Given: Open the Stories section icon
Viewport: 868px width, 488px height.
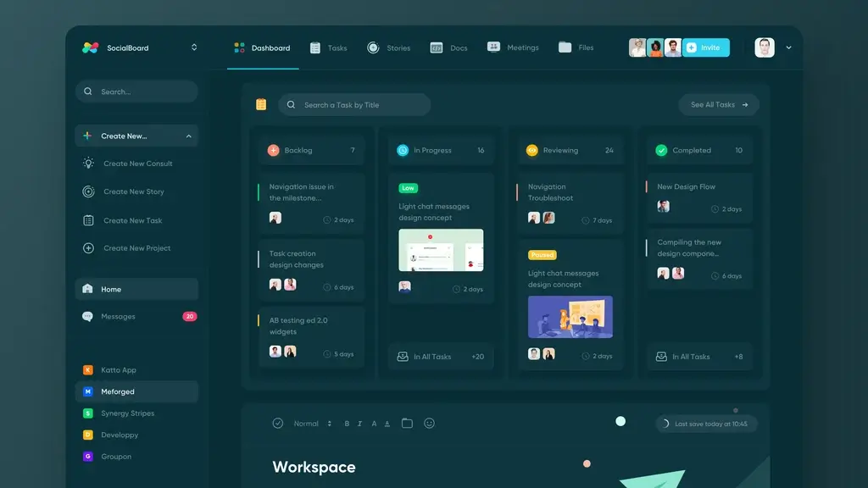Looking at the screenshot, I should pyautogui.click(x=373, y=47).
